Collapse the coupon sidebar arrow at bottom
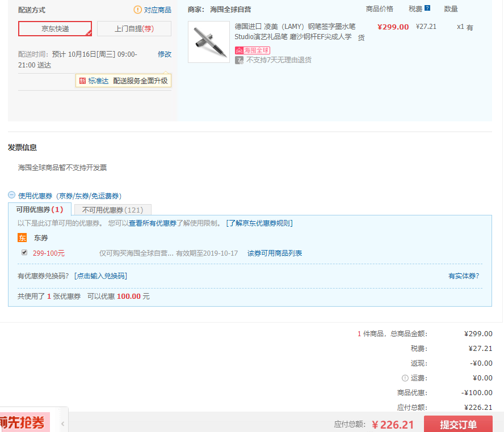504x432 pixels. pyautogui.click(x=62, y=423)
